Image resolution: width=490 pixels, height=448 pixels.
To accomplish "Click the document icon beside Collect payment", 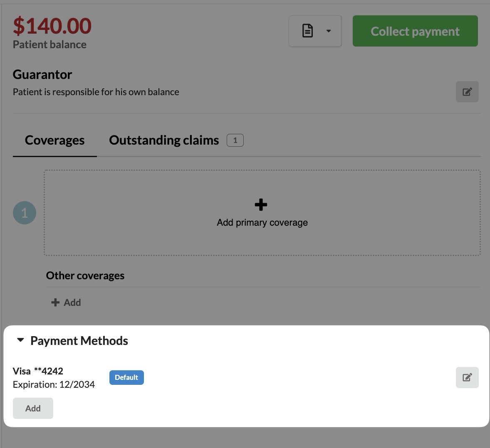I will (x=307, y=31).
